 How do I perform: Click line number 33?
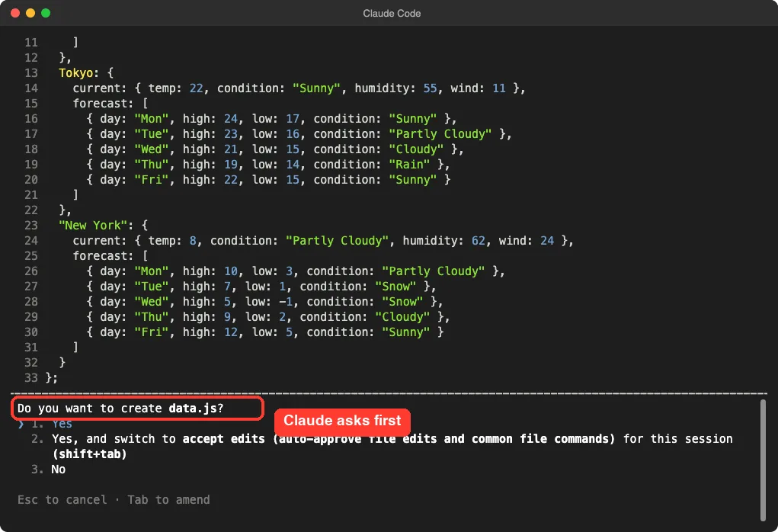(x=31, y=378)
